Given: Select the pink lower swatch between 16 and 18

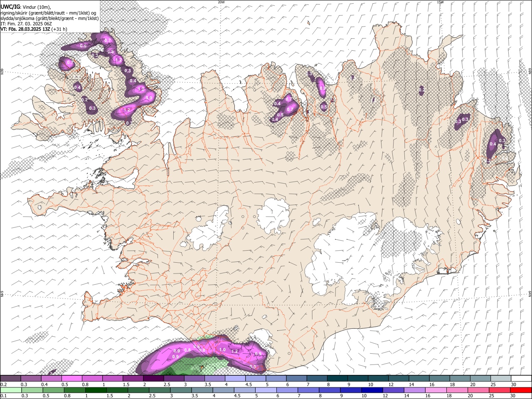Looking at the screenshot, I should [x=435, y=390].
